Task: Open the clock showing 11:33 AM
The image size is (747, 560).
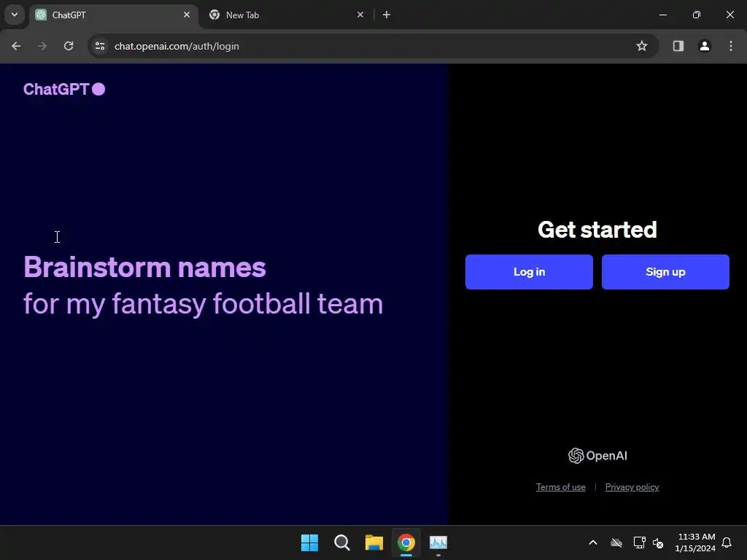Action: (x=695, y=542)
